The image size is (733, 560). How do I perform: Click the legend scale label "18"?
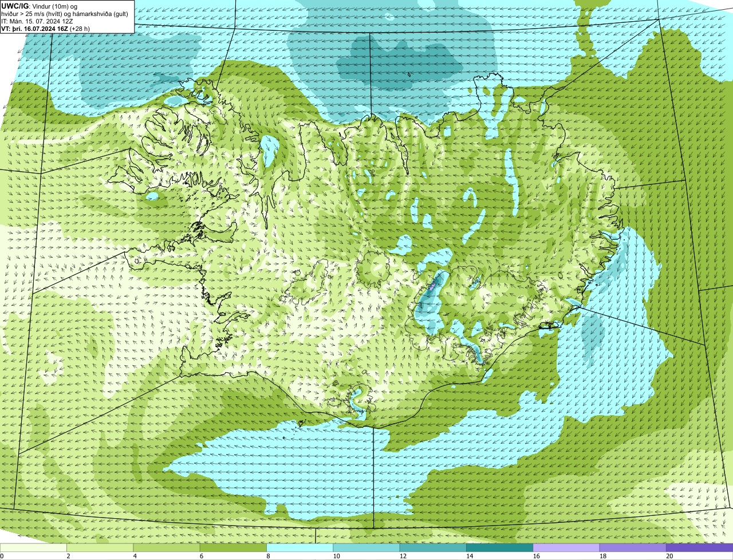(x=602, y=556)
